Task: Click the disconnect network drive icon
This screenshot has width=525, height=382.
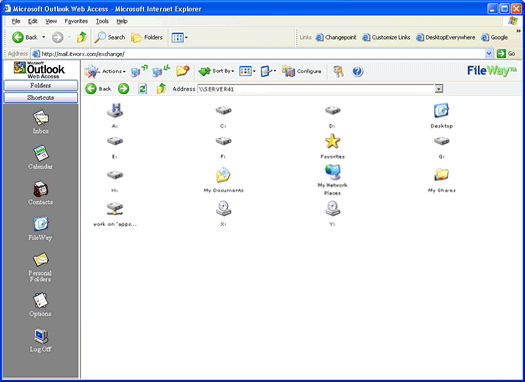Action: [161, 71]
